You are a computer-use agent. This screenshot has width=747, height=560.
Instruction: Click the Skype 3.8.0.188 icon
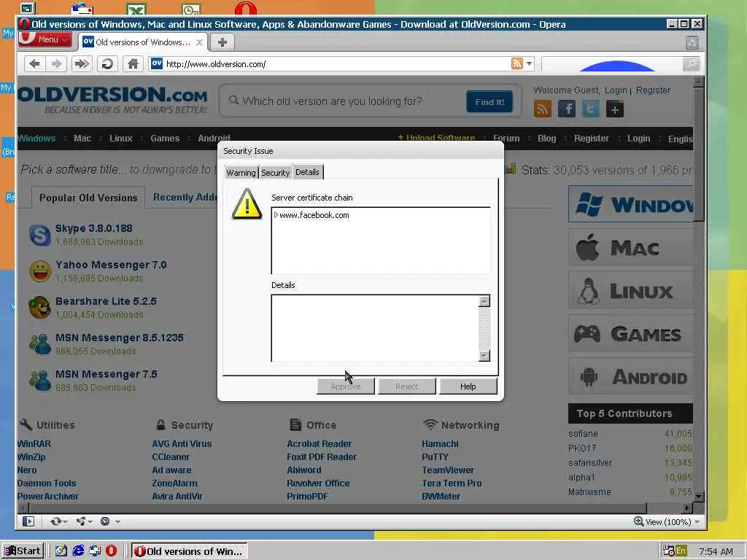point(39,235)
